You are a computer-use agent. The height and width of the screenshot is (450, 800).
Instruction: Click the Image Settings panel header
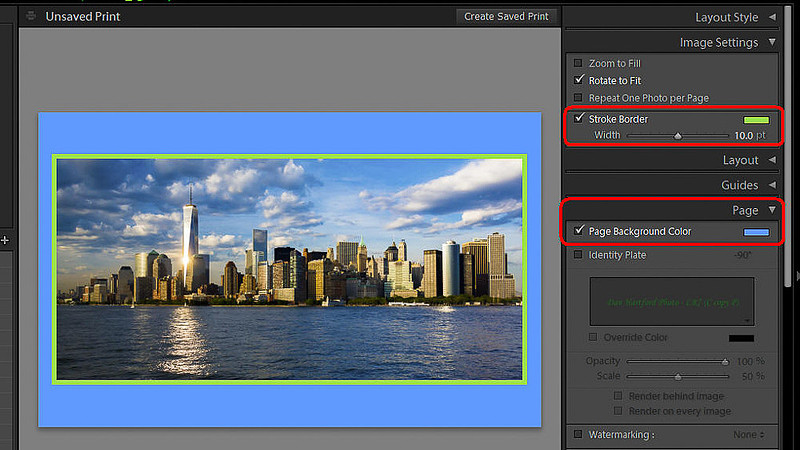click(x=672, y=42)
